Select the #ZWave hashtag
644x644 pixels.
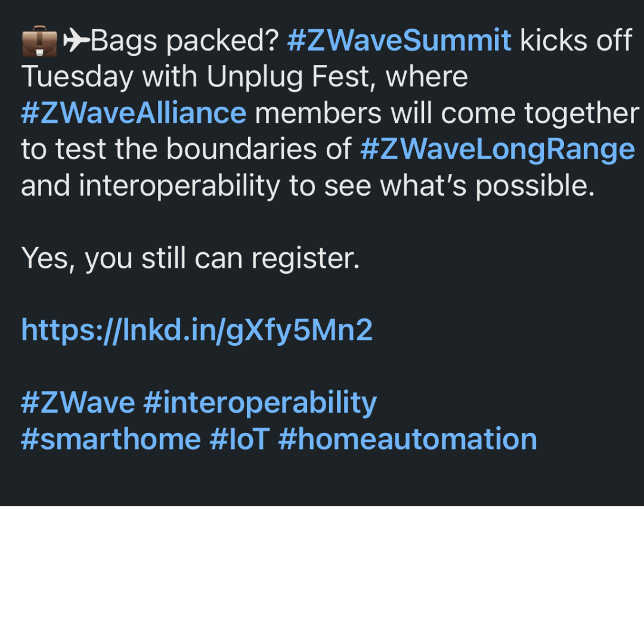[x=78, y=402]
